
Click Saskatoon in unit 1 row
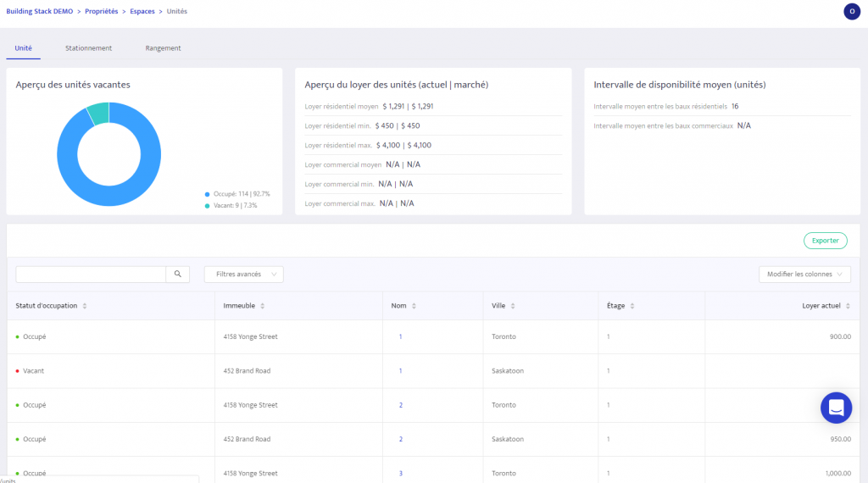(x=508, y=370)
